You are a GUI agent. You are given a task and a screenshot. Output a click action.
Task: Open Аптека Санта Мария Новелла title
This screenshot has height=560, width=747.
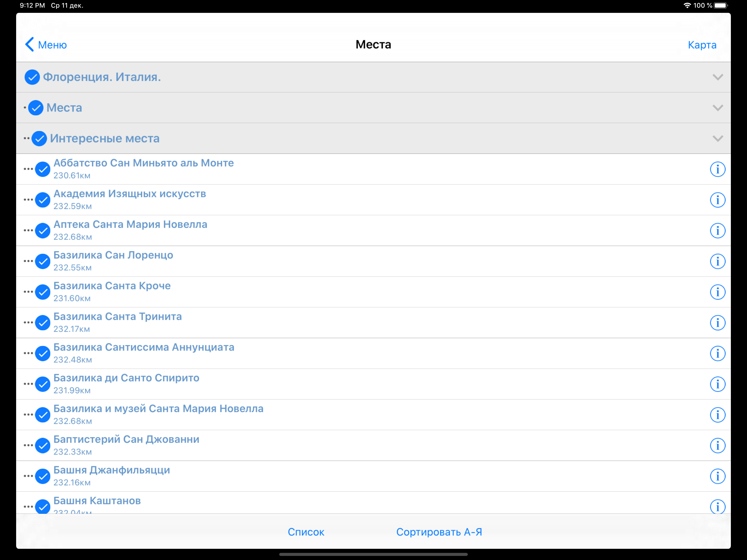pos(130,224)
